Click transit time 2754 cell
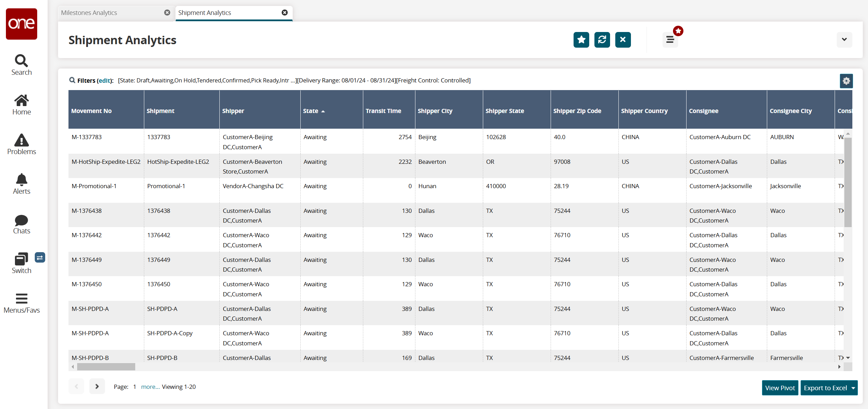This screenshot has height=409, width=868. tap(389, 141)
